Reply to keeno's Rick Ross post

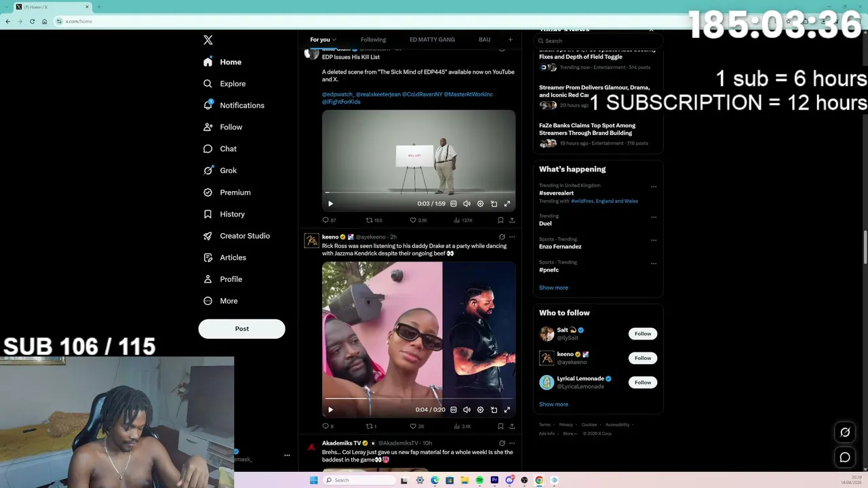(x=328, y=426)
